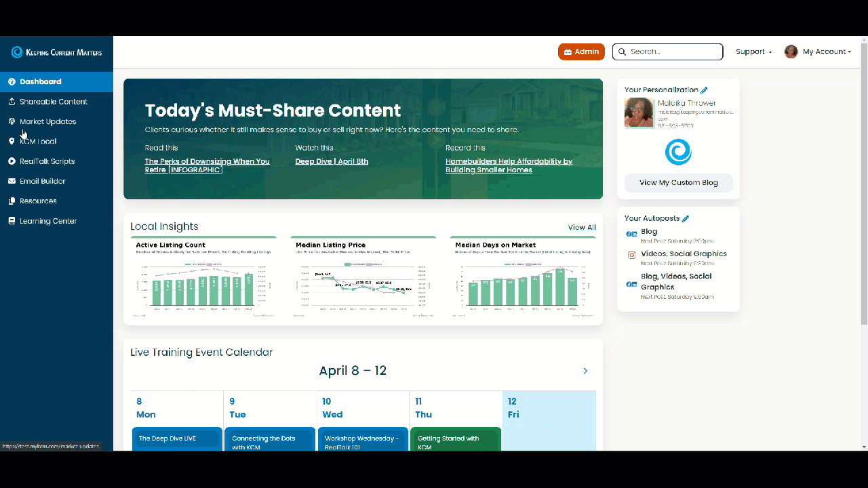
Task: Click the April 8 – 12 date range
Action: coord(353,371)
